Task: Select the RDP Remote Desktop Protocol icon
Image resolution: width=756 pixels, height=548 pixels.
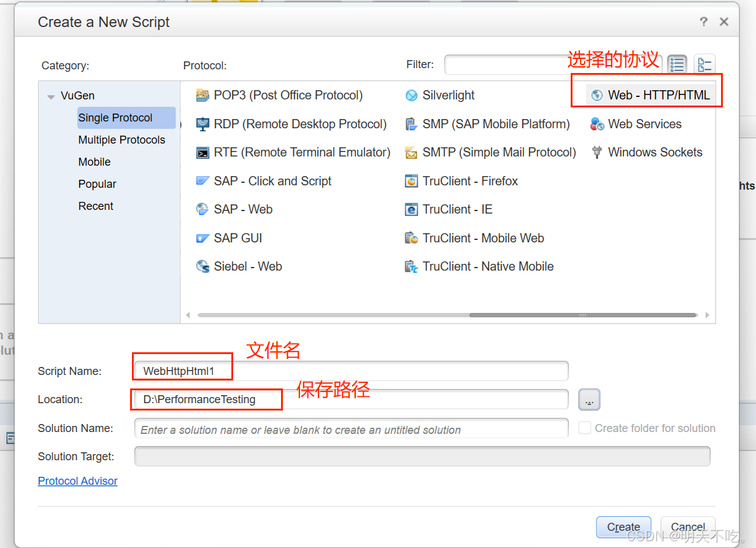Action: (x=202, y=124)
